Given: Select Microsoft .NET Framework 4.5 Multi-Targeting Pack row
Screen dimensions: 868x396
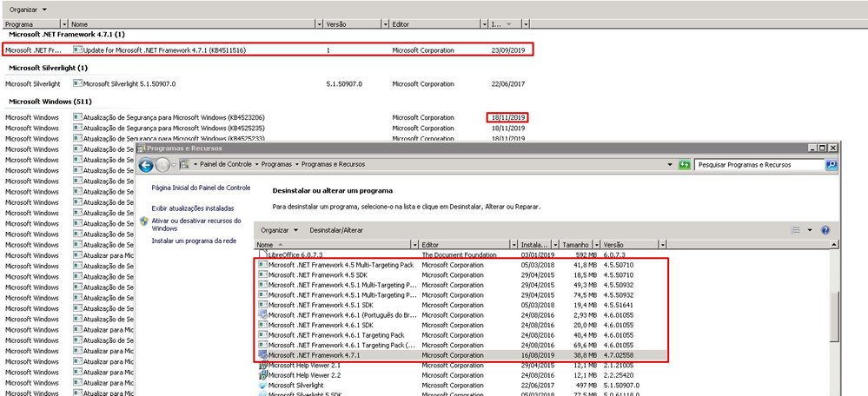Looking at the screenshot, I should (460, 265).
